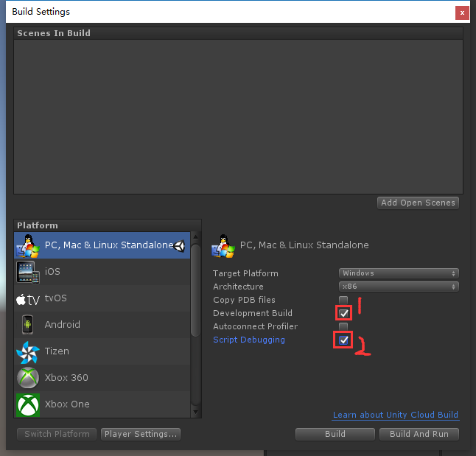Image resolution: width=476 pixels, height=456 pixels.
Task: Click the Tizen pinwheel icon
Action: coord(28,352)
